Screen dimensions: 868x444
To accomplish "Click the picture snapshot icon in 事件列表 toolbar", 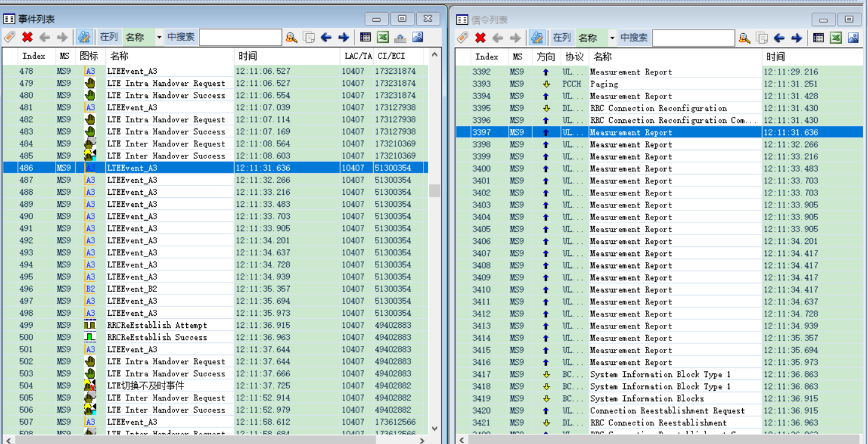I will [x=417, y=37].
